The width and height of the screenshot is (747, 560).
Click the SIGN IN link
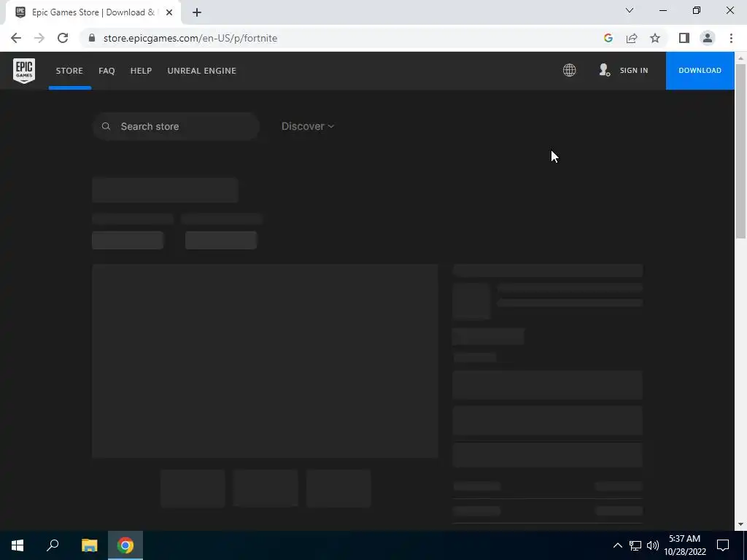click(x=634, y=71)
